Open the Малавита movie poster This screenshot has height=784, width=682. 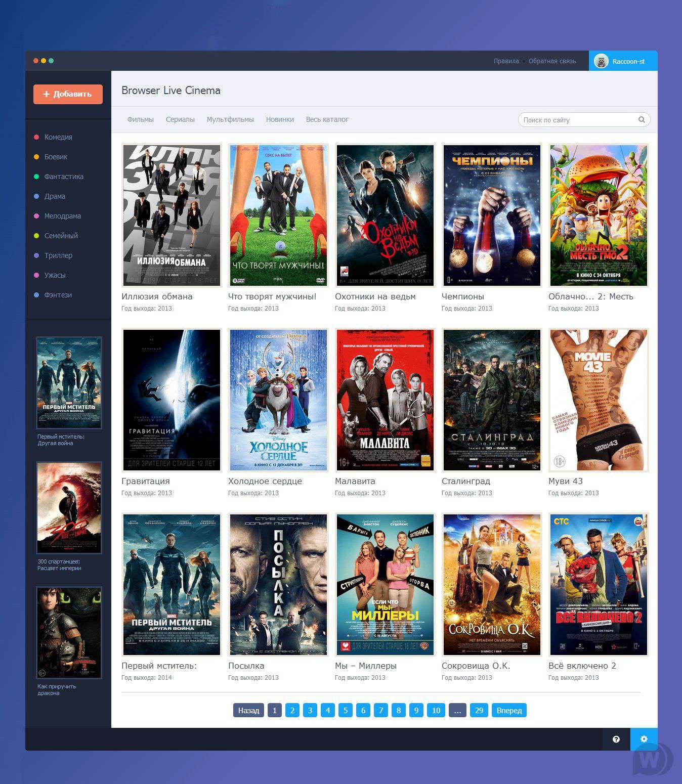(x=385, y=400)
